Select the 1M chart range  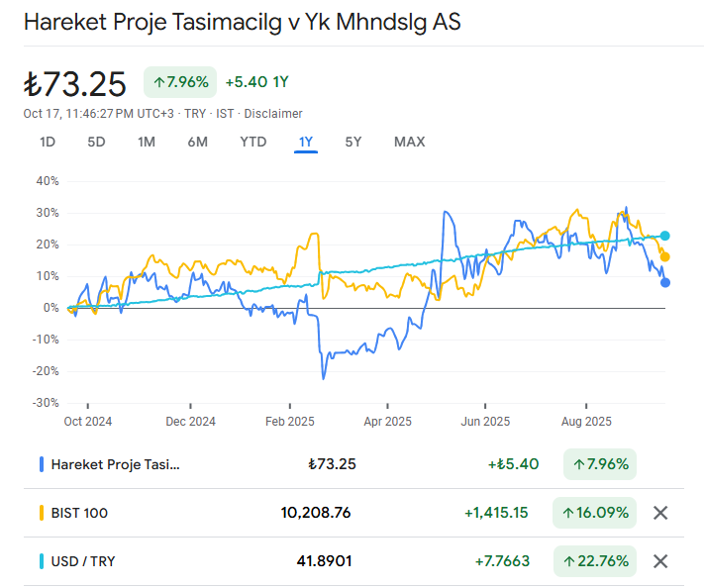click(147, 142)
